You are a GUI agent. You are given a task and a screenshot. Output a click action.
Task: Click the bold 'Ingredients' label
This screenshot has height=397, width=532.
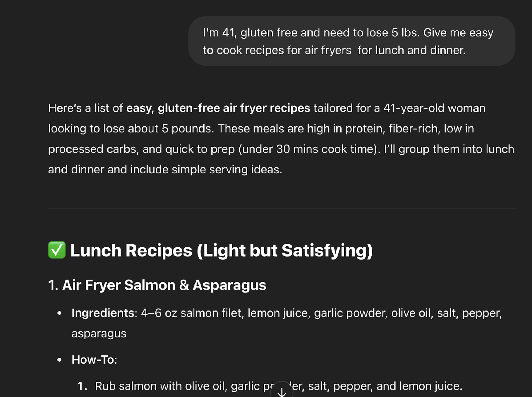click(103, 313)
